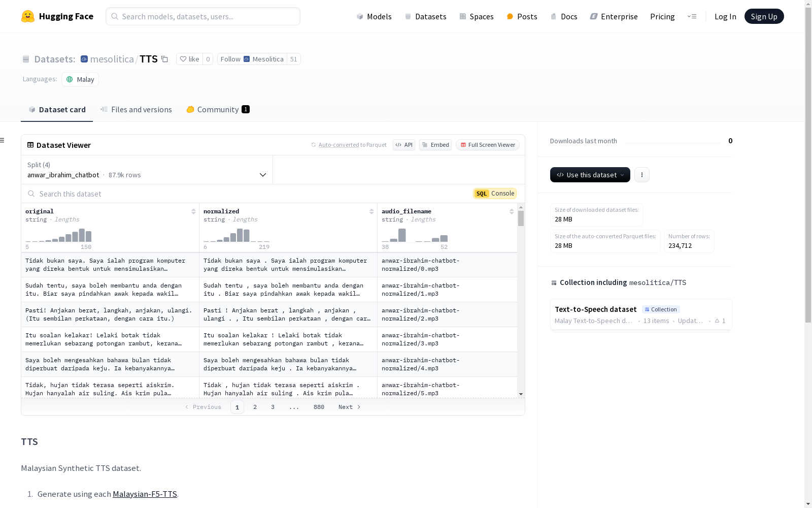Click the heart like button
Viewport: 812px width, 508px height.
pyautogui.click(x=189, y=59)
